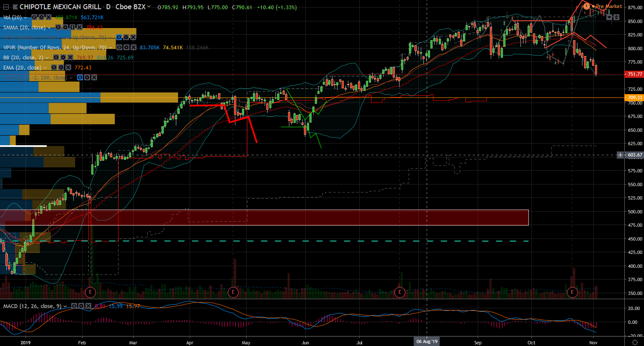Screen dimensions: 644x346
Task: Expand the EMA (20, close) chevron
Action: 45,68
